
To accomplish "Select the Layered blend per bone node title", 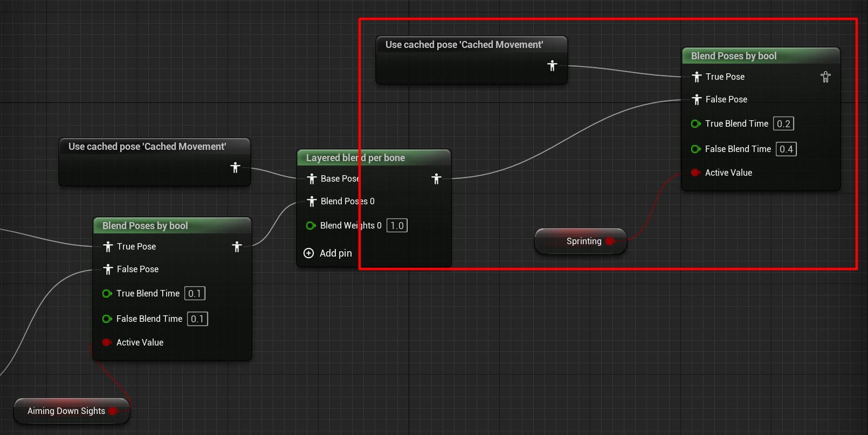I will point(356,158).
